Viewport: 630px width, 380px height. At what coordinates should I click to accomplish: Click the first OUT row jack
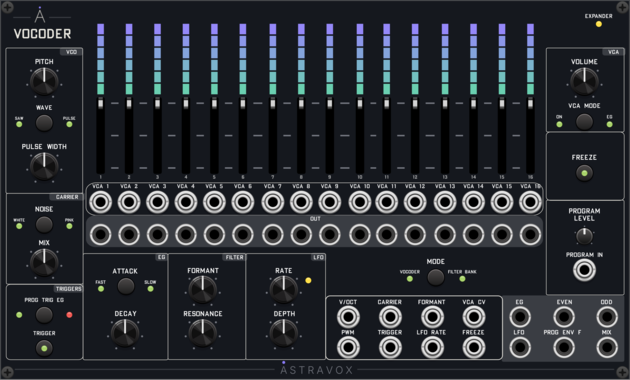100,235
